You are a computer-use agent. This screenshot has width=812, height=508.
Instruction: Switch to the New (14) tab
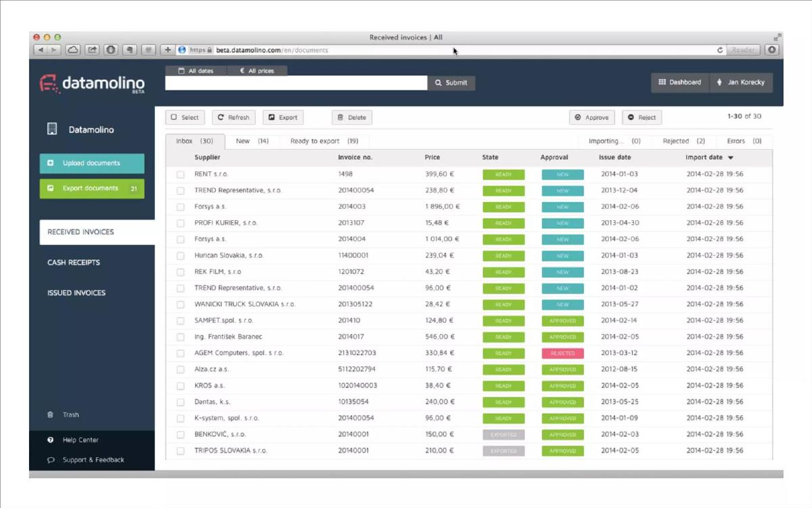tap(252, 141)
